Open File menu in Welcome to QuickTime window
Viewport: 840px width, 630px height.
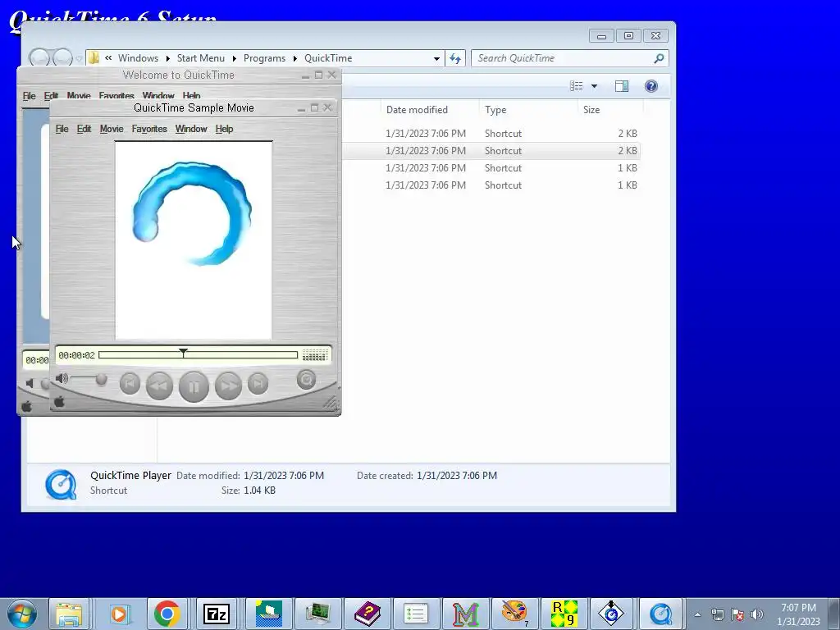[x=29, y=96]
